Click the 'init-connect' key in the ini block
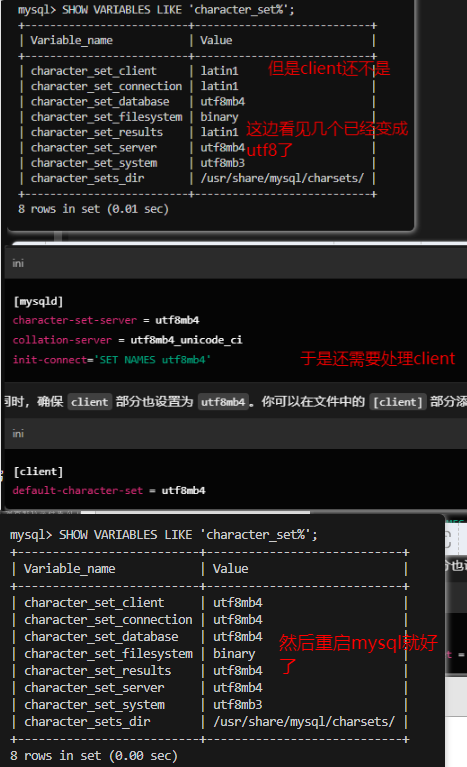This screenshot has height=767, width=467. point(49,360)
